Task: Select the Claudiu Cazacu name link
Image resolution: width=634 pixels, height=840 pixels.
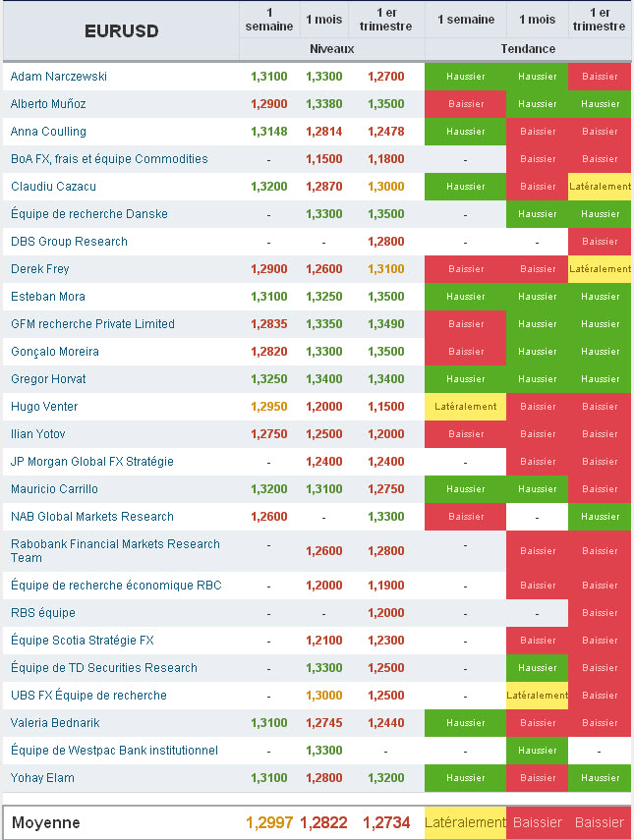Action: [x=53, y=187]
